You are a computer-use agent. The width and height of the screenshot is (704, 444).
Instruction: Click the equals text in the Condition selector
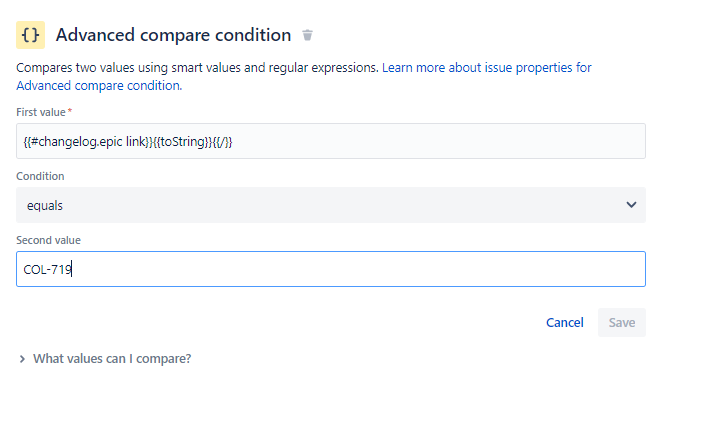[45, 206]
